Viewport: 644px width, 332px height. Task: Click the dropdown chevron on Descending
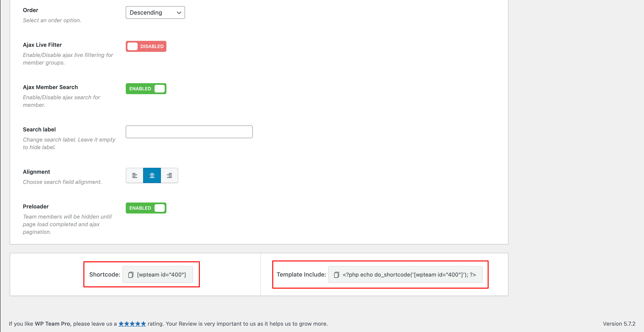pyautogui.click(x=179, y=13)
